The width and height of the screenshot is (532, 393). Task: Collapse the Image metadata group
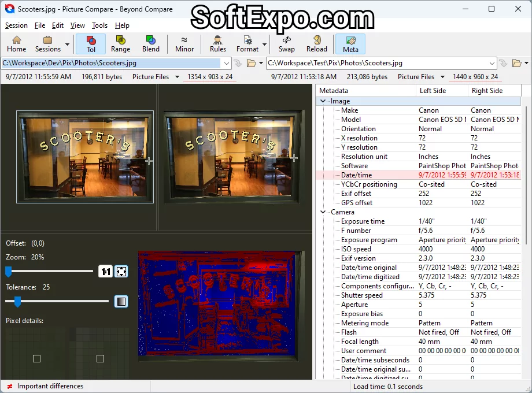point(323,101)
